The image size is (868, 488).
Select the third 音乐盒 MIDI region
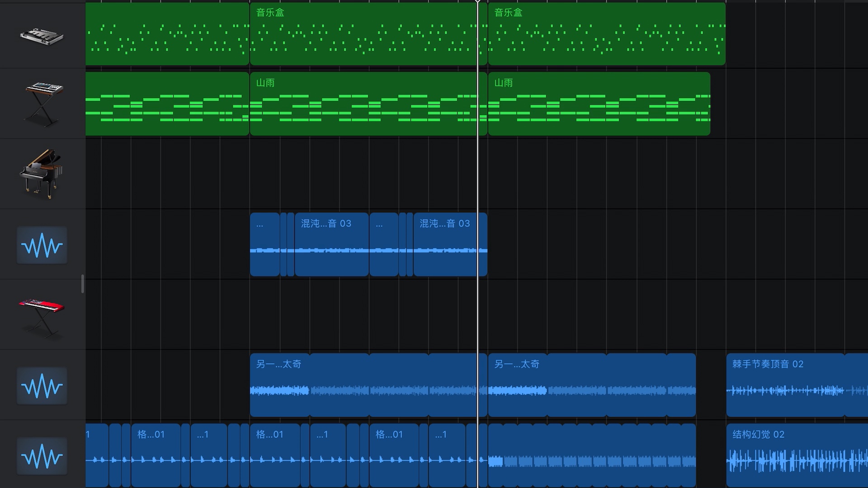point(607,34)
